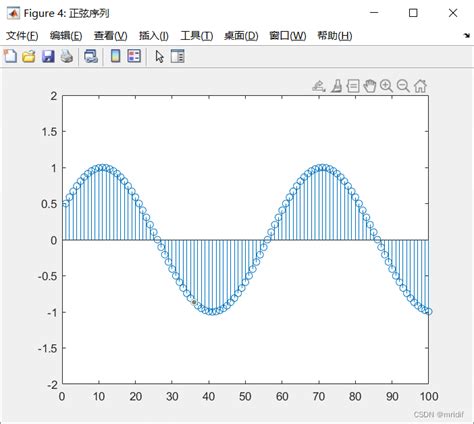Select the Zoom Out magnifier
This screenshot has width=474, height=424.
tap(403, 86)
